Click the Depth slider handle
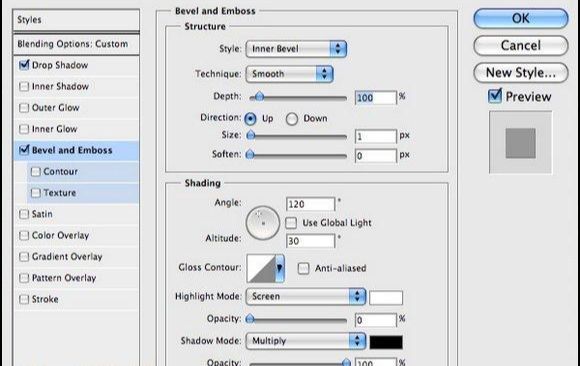 (259, 97)
